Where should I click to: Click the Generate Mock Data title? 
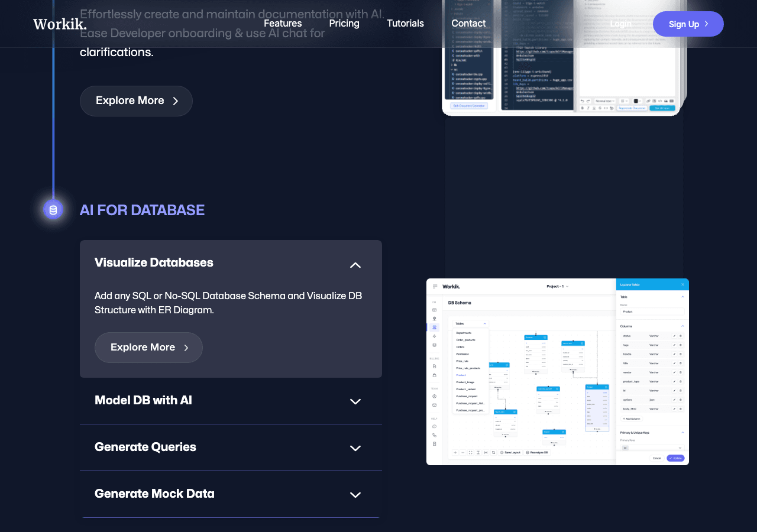(154, 494)
